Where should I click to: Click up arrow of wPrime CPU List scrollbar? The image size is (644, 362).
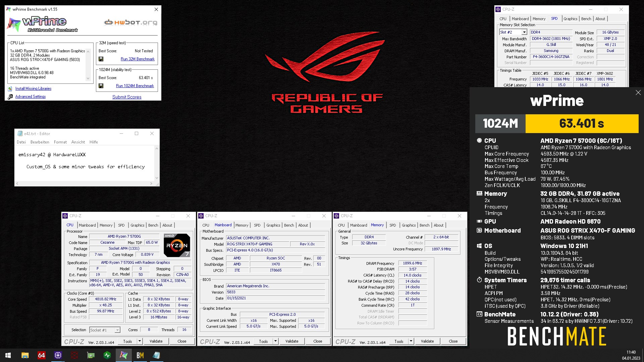click(88, 52)
